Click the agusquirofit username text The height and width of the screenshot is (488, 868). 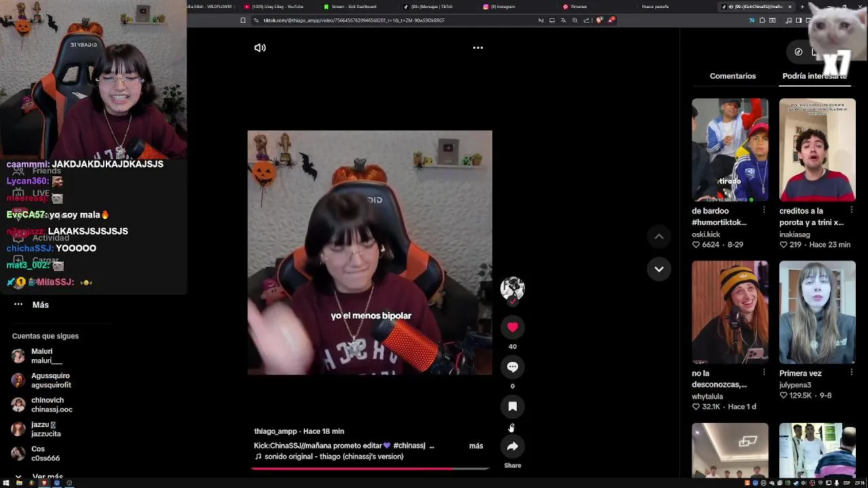pos(51,385)
